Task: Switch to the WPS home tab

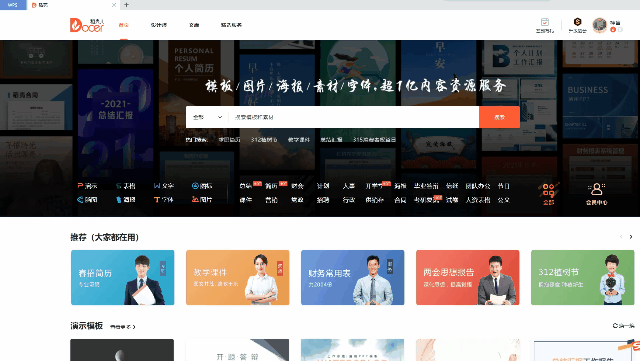Action: [x=13, y=5]
